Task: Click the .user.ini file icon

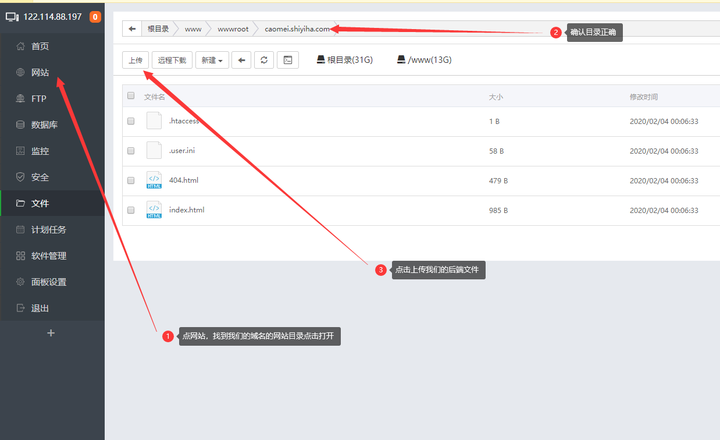Action: [154, 150]
